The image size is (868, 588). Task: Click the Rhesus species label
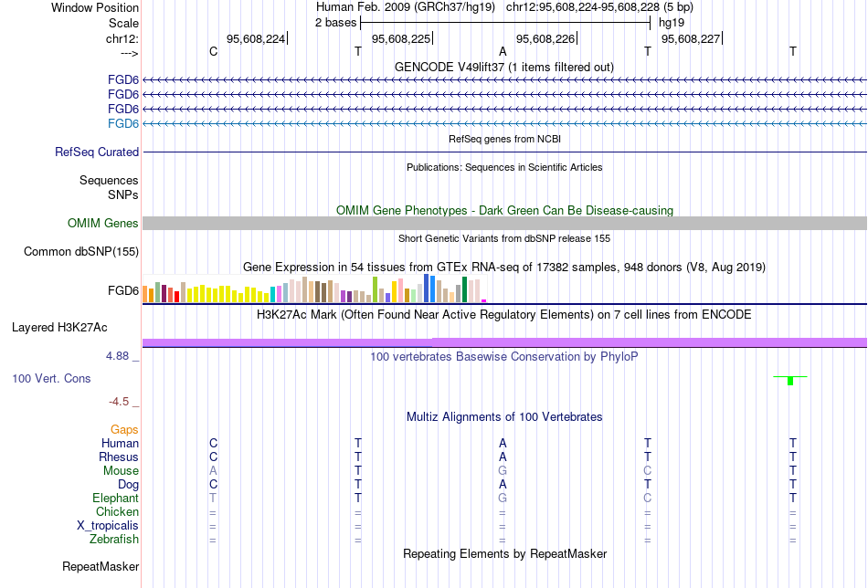[119, 457]
